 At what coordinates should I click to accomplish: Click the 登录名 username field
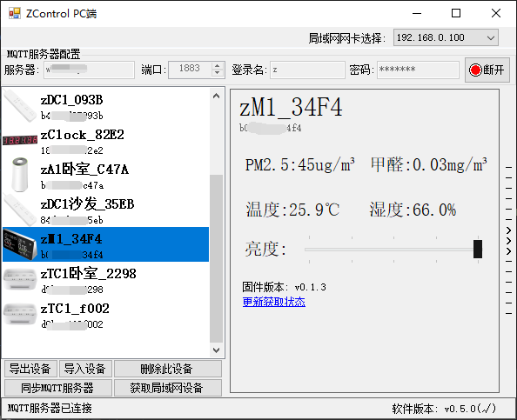pyautogui.click(x=307, y=70)
